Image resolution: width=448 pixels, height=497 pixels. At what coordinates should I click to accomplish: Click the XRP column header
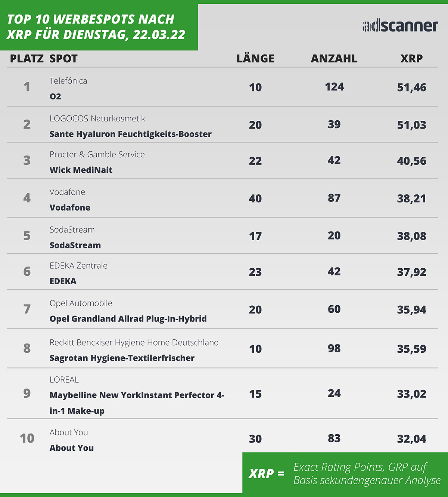tap(411, 59)
